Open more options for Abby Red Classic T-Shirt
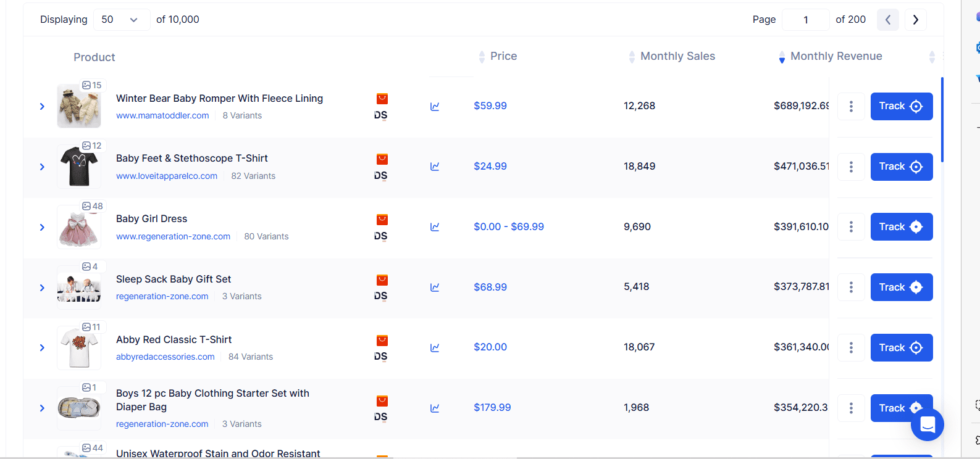The image size is (980, 459). pos(851,348)
